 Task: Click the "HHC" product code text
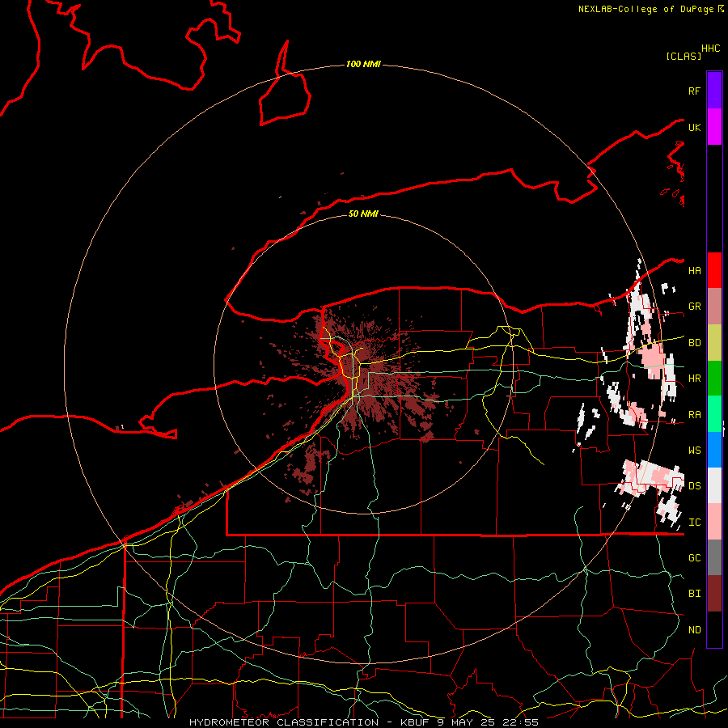click(x=710, y=49)
